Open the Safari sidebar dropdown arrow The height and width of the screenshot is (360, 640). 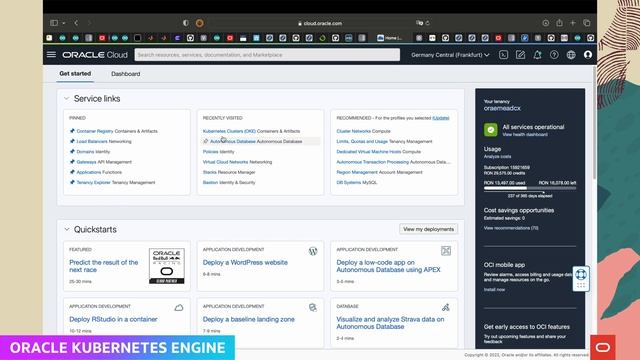click(x=64, y=23)
